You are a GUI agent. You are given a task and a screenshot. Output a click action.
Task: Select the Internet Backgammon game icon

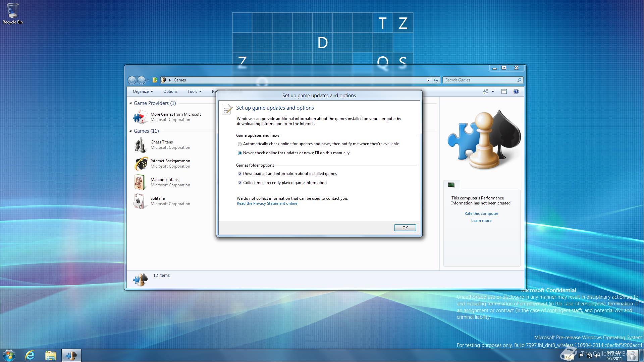tap(141, 164)
